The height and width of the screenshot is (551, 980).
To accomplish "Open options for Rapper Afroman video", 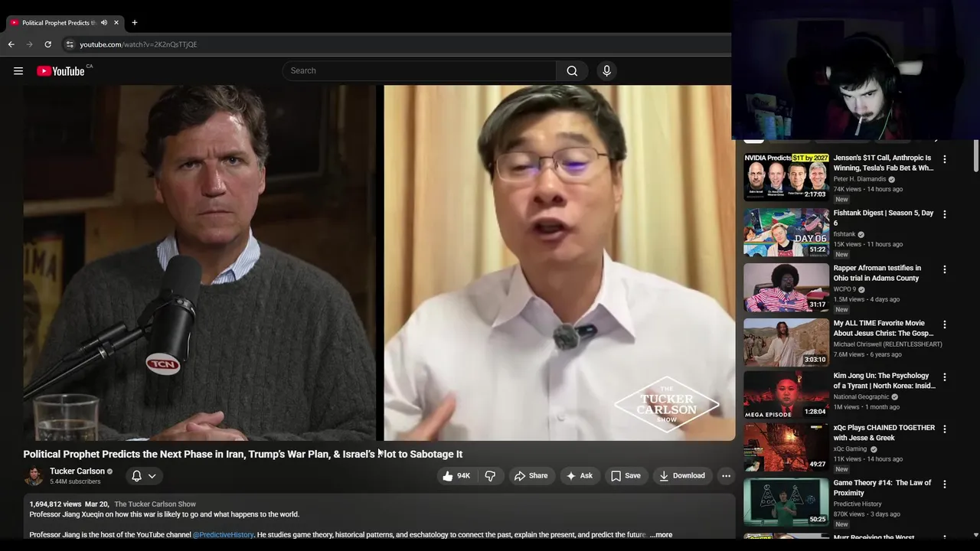I will click(x=944, y=269).
